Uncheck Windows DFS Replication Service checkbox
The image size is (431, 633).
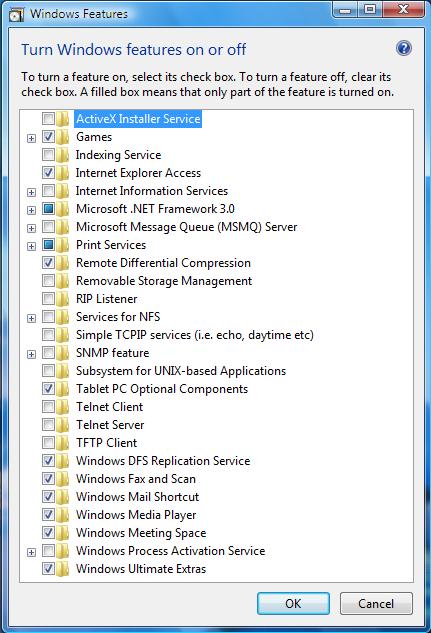48,460
